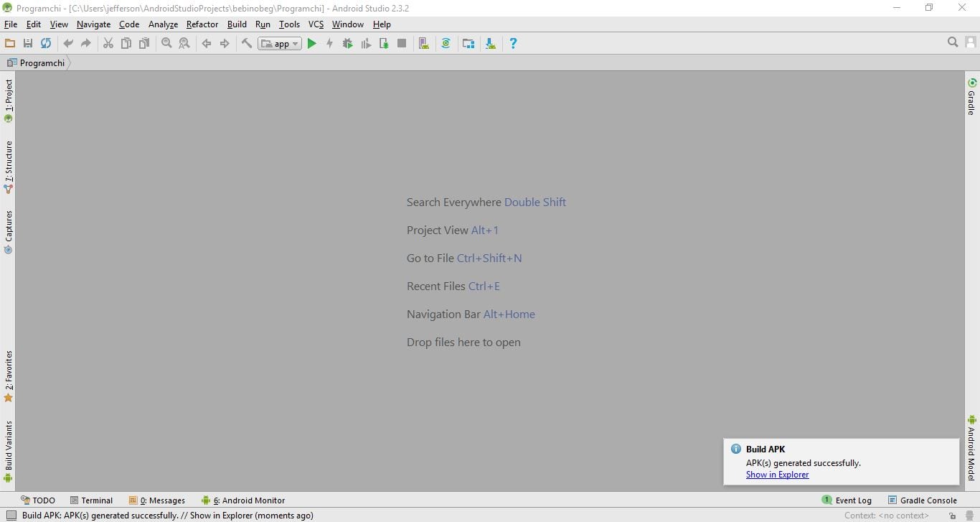Open the Code menu
980x522 pixels.
coord(129,24)
